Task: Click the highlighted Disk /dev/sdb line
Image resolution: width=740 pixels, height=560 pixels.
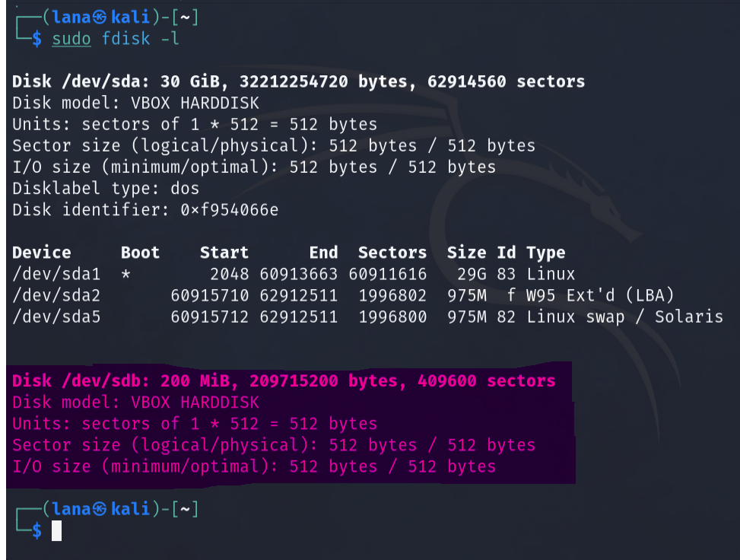Action: 284,380
